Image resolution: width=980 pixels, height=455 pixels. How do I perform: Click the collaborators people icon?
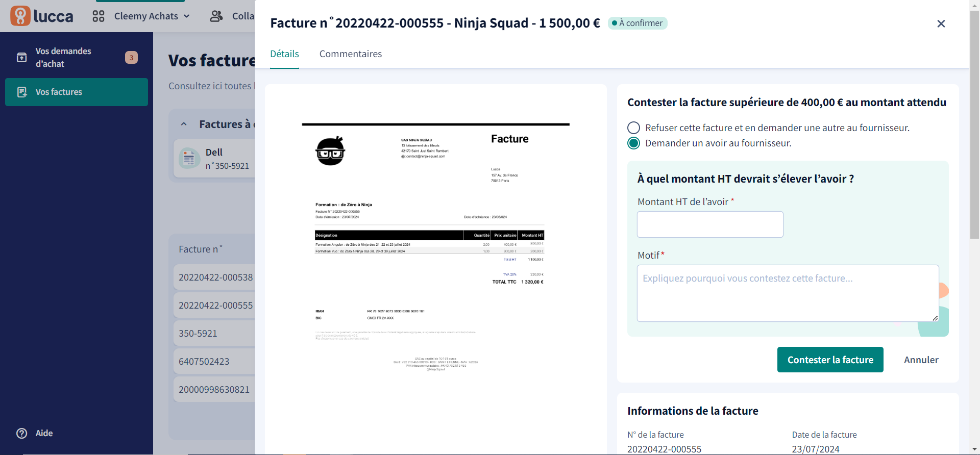216,16
